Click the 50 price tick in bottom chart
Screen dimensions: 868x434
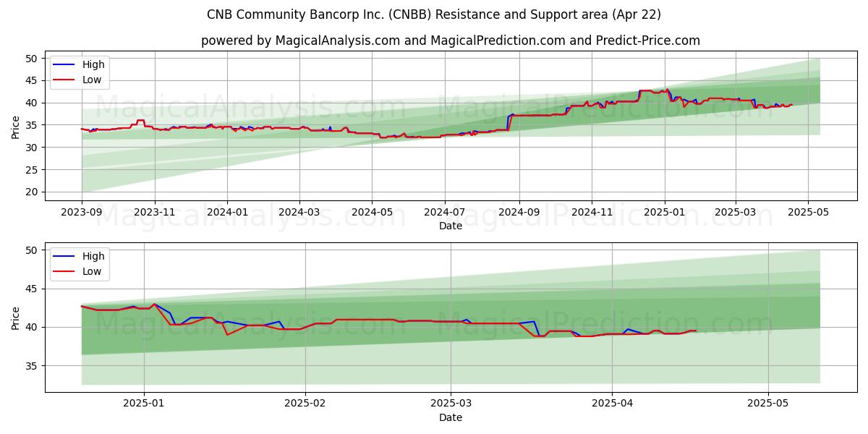point(33,250)
